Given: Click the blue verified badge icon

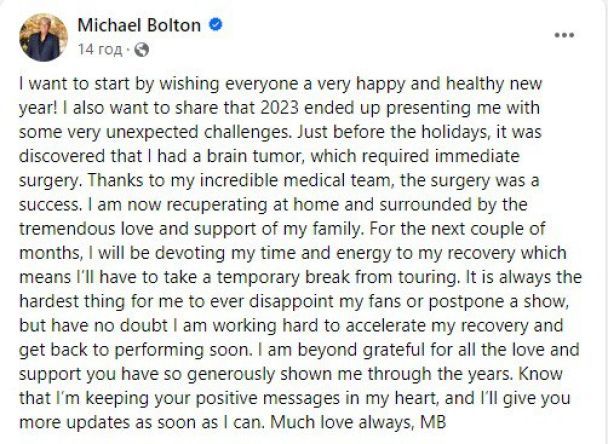Looking at the screenshot, I should [x=214, y=26].
